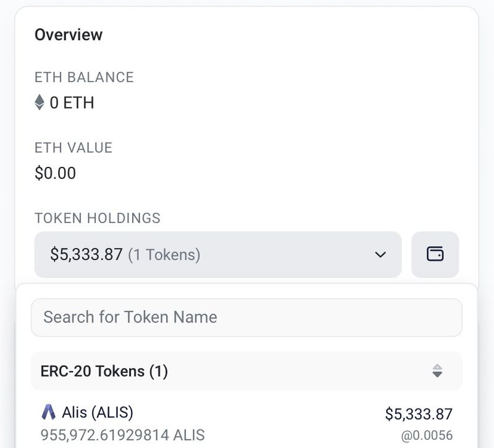Focus the Search for Token Name field
The height and width of the screenshot is (448, 494).
pos(246,318)
